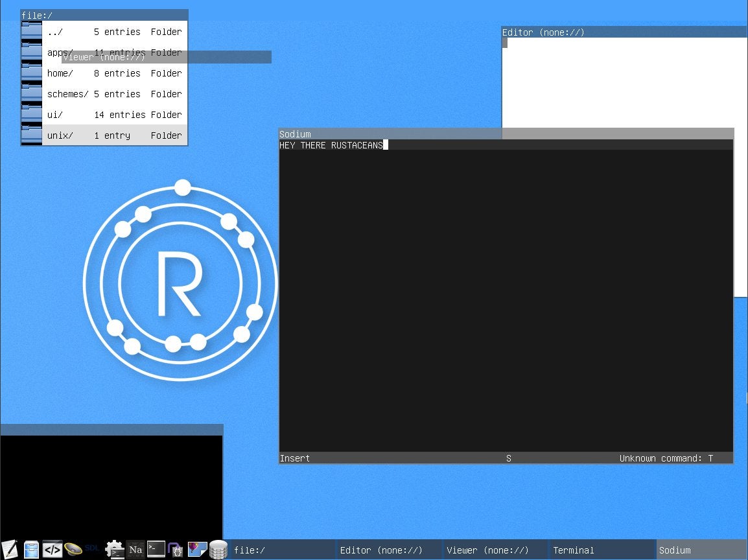The height and width of the screenshot is (560, 748).
Task: Click the database disk stack icon
Action: [x=218, y=550]
